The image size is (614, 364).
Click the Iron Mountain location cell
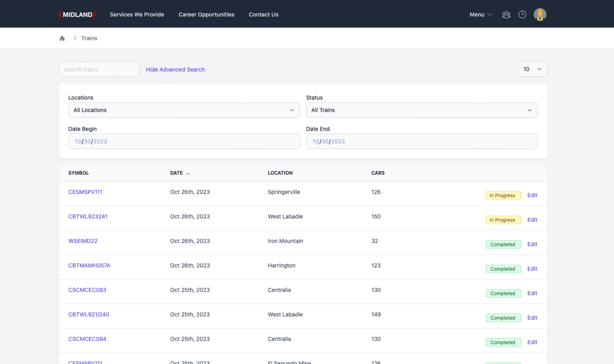286,241
